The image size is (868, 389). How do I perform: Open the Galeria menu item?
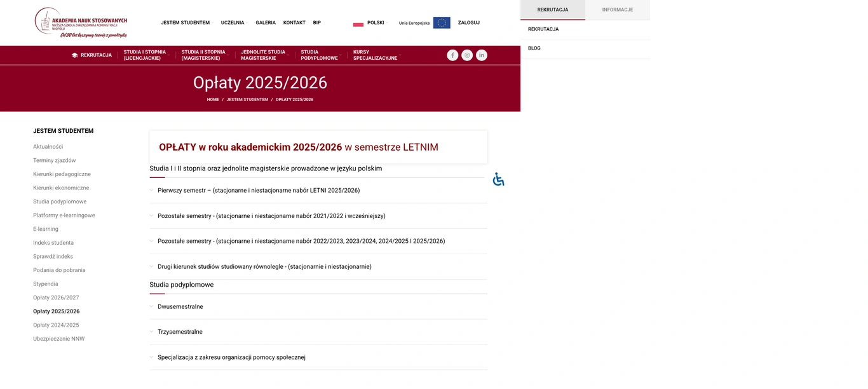[x=266, y=23]
